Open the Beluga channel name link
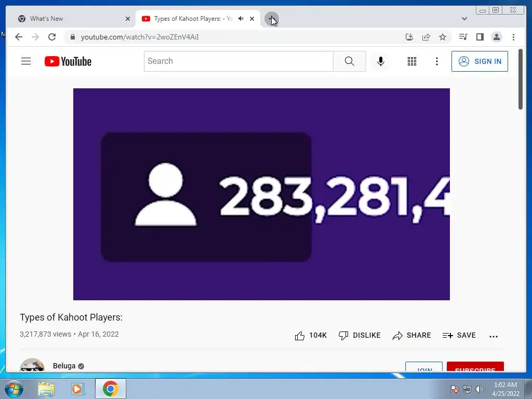The height and width of the screenshot is (399, 532). (x=64, y=366)
